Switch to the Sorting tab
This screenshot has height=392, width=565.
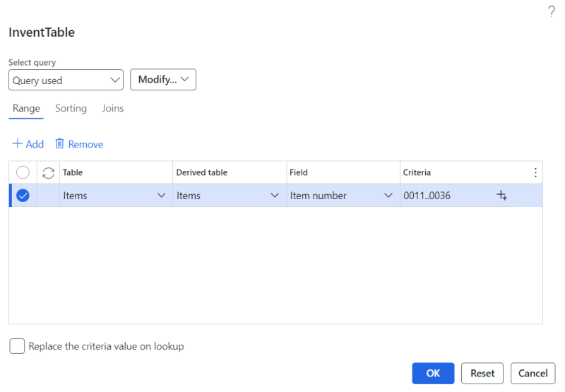[x=71, y=108]
